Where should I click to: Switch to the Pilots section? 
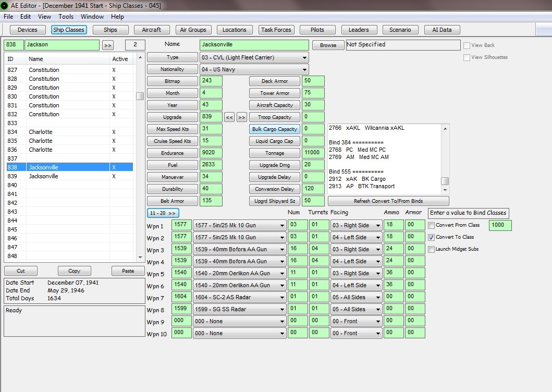point(317,30)
